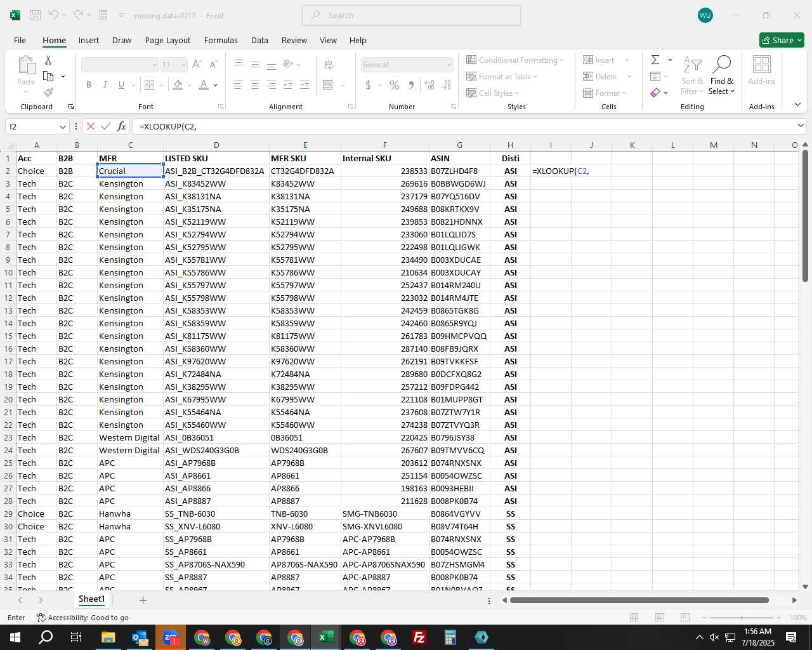Switch to Normal view icon in status bar
Viewport: 812px width, 650px height.
(x=634, y=618)
